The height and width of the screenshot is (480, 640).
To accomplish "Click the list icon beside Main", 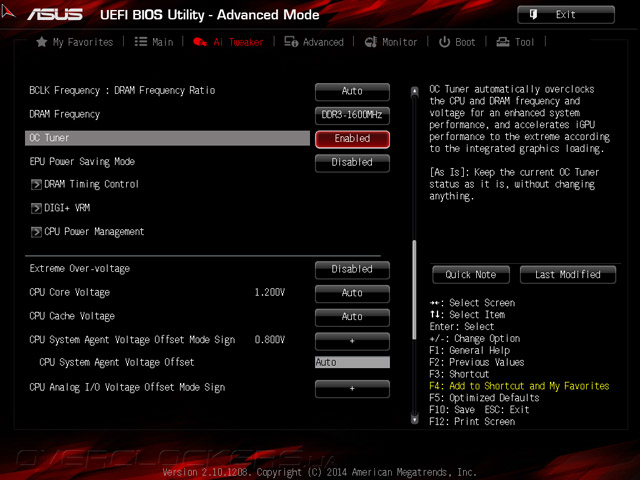I will (141, 42).
